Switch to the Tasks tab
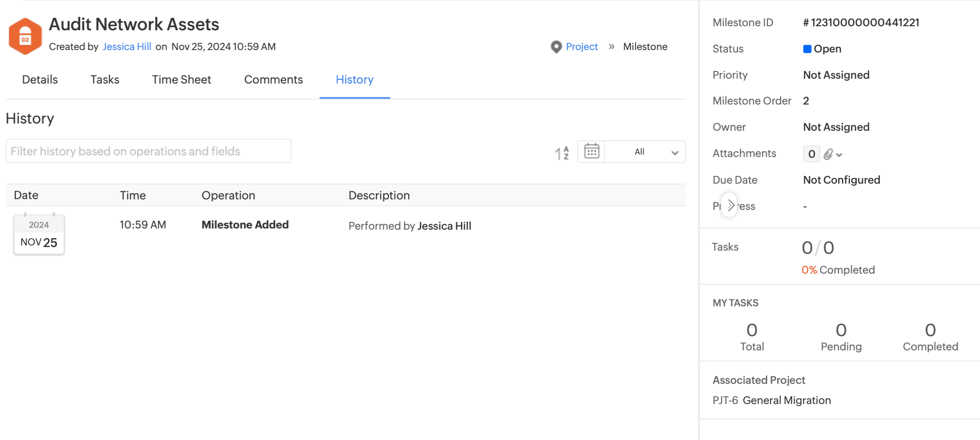Viewport: 980px width, 440px height. coord(105,80)
